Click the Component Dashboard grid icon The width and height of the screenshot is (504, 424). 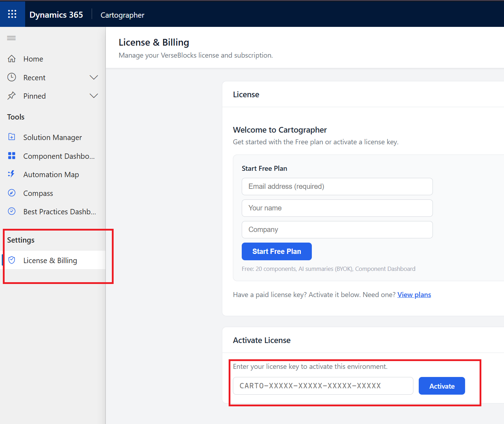point(12,156)
